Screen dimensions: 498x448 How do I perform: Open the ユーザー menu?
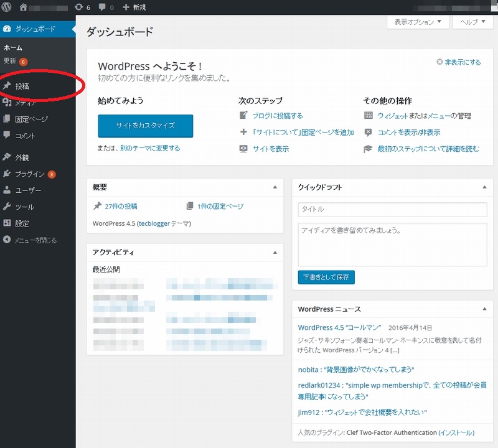click(38, 190)
